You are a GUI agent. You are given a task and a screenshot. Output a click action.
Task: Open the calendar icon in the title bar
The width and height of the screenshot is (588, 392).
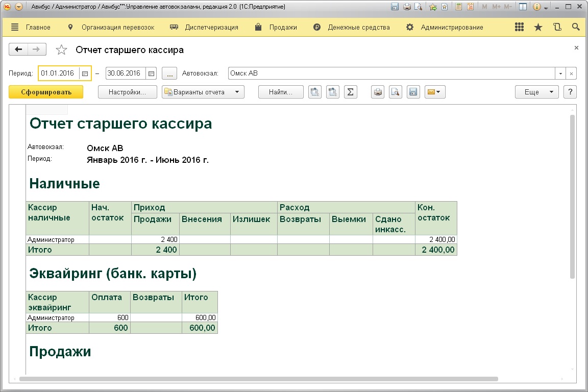click(470, 7)
